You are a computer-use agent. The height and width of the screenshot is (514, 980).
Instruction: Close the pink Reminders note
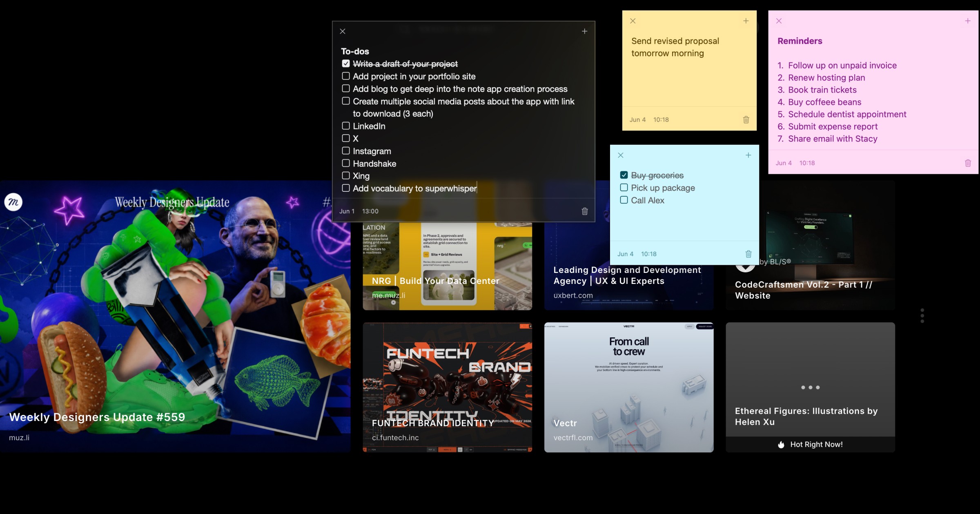point(779,21)
